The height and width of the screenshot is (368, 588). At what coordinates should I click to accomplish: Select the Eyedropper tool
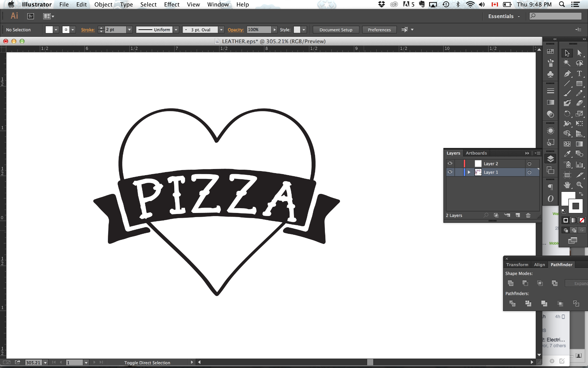click(567, 154)
